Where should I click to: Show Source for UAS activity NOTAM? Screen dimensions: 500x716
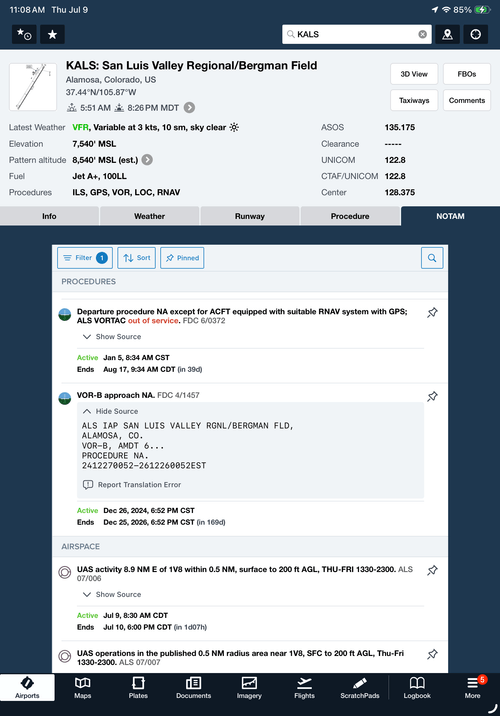click(x=112, y=595)
